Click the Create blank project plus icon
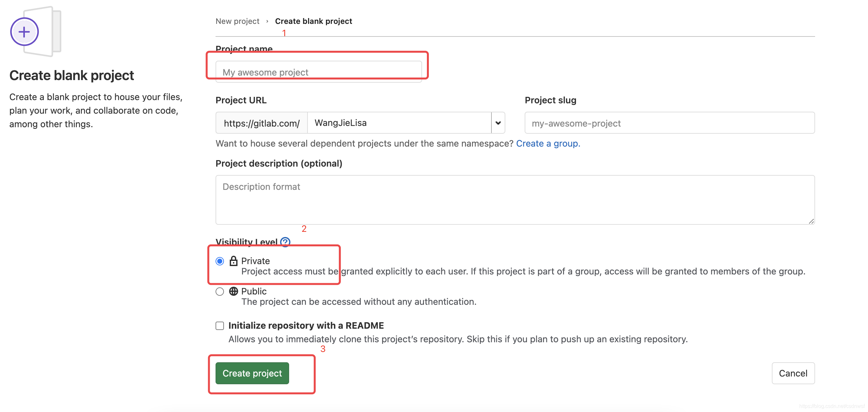868x412 pixels. coord(24,32)
